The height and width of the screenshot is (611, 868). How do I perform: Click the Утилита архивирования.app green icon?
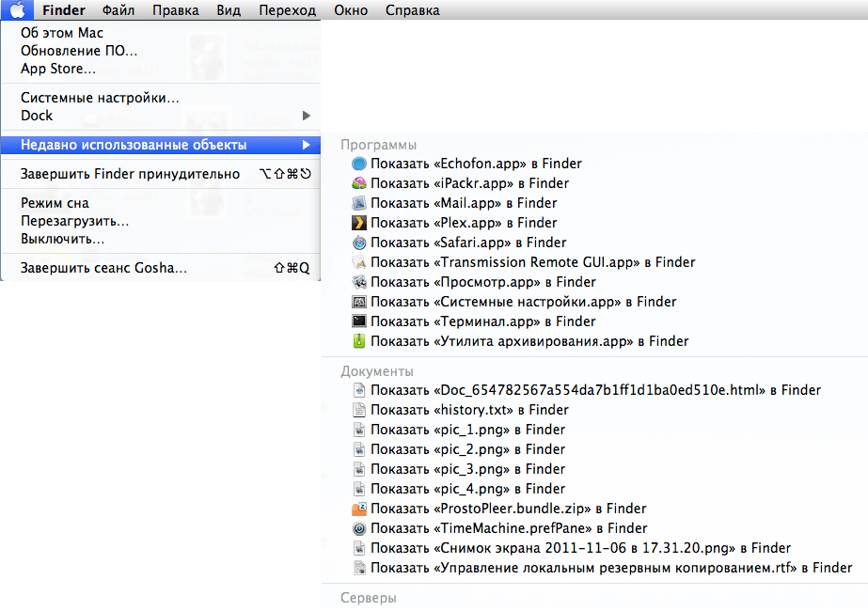pyautogui.click(x=359, y=341)
